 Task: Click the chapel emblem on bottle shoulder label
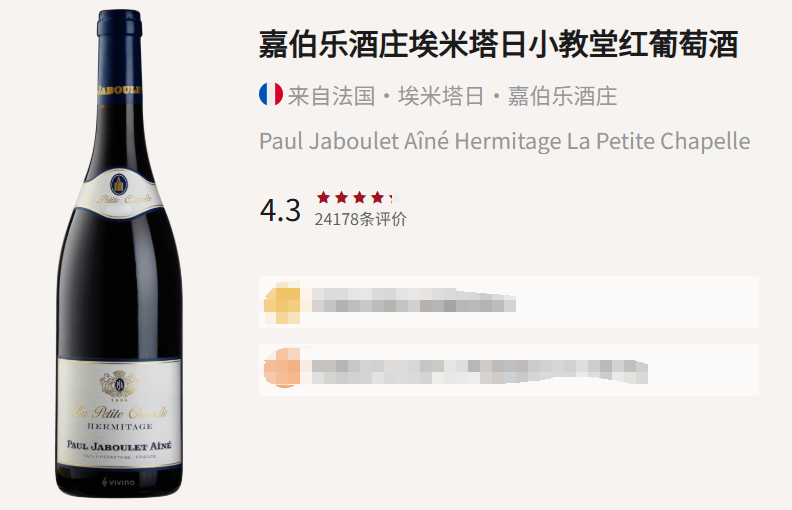click(119, 184)
